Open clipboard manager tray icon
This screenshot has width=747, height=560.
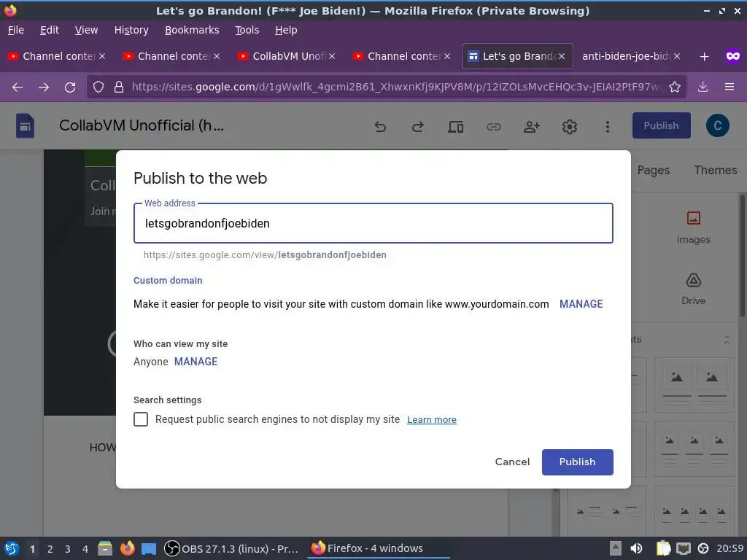[663, 548]
